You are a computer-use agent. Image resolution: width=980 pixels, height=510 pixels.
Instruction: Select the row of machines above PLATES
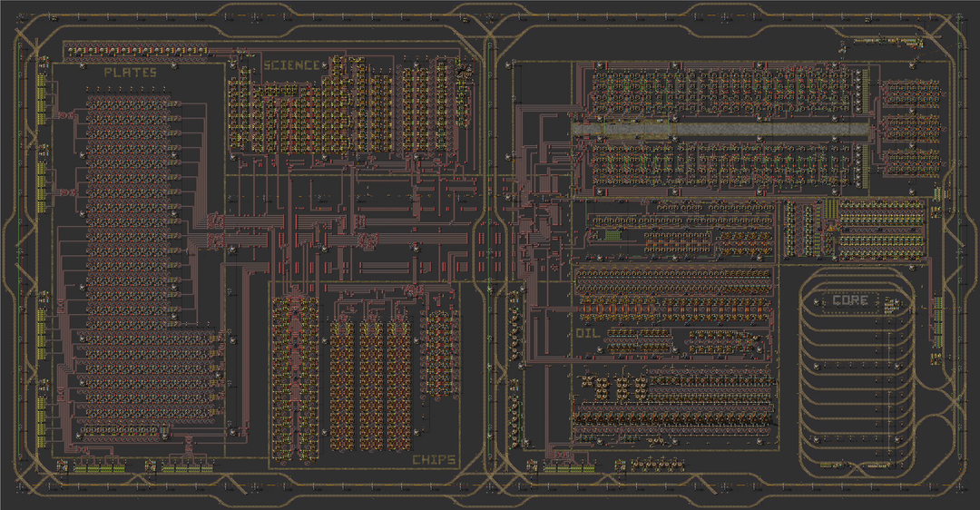pyautogui.click(x=147, y=50)
